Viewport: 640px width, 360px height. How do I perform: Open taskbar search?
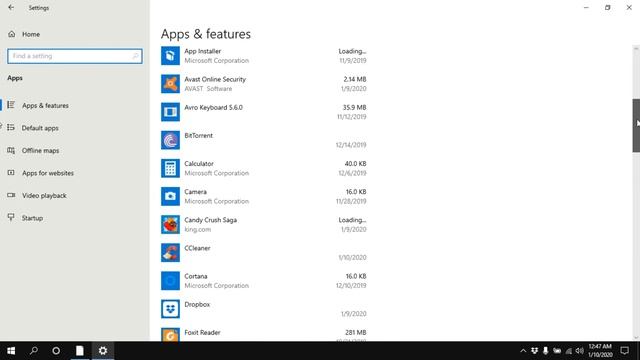point(34,351)
